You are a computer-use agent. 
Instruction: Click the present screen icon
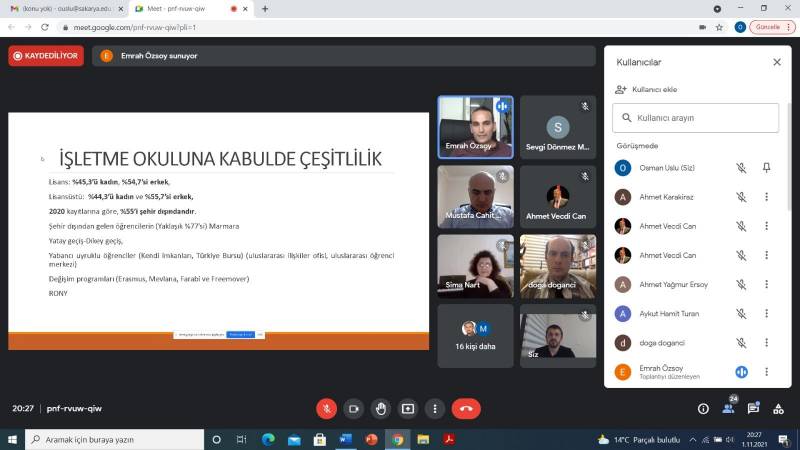pos(407,408)
